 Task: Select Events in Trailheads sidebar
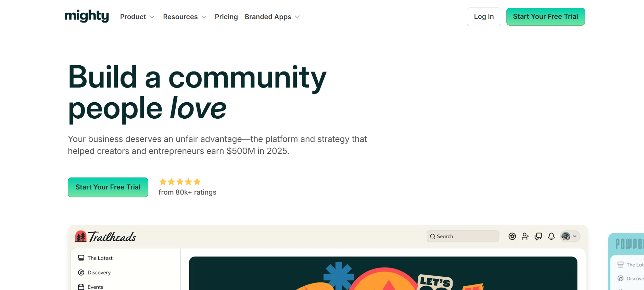[x=91, y=287]
